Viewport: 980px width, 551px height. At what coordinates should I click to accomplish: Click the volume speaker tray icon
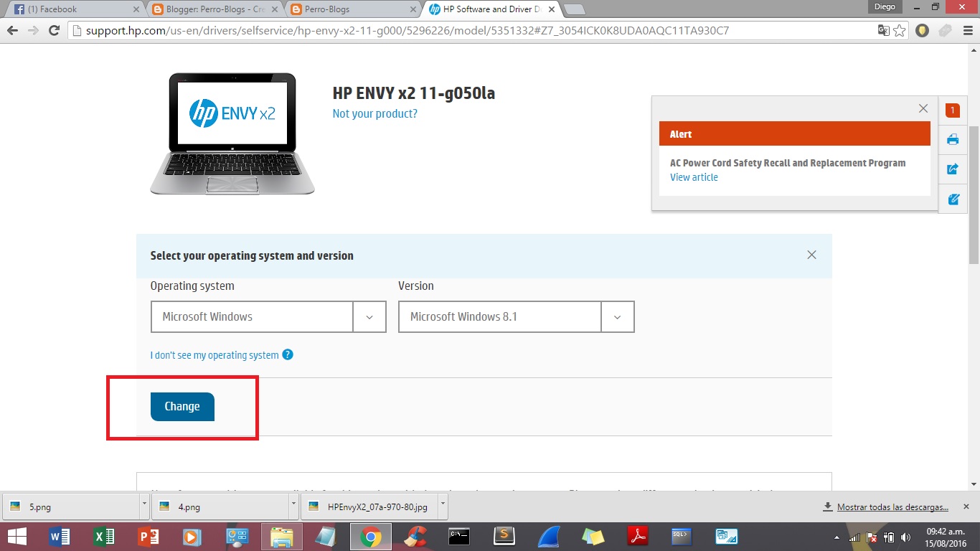point(904,537)
